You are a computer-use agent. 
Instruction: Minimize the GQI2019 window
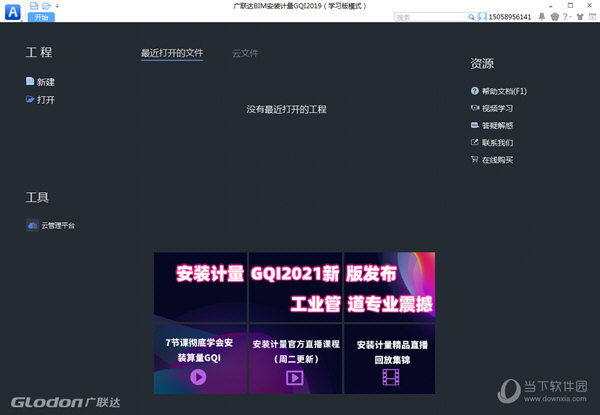point(551,6)
